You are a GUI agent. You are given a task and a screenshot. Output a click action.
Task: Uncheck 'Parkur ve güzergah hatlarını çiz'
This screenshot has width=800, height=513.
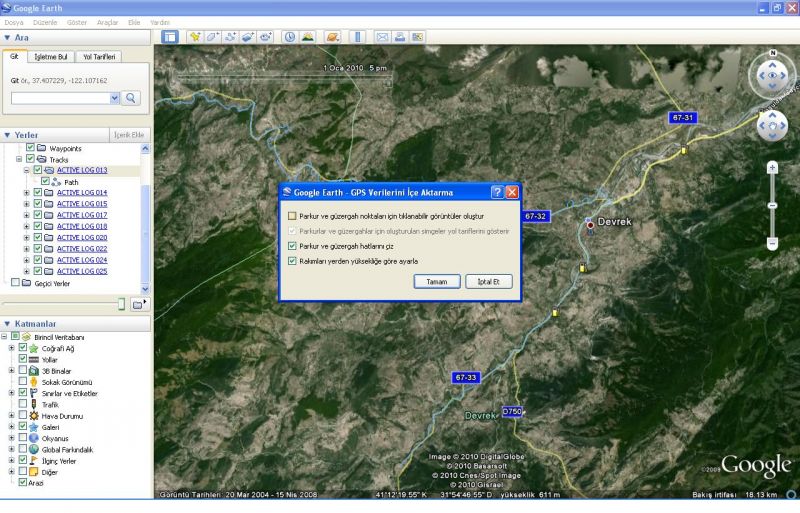(x=292, y=245)
